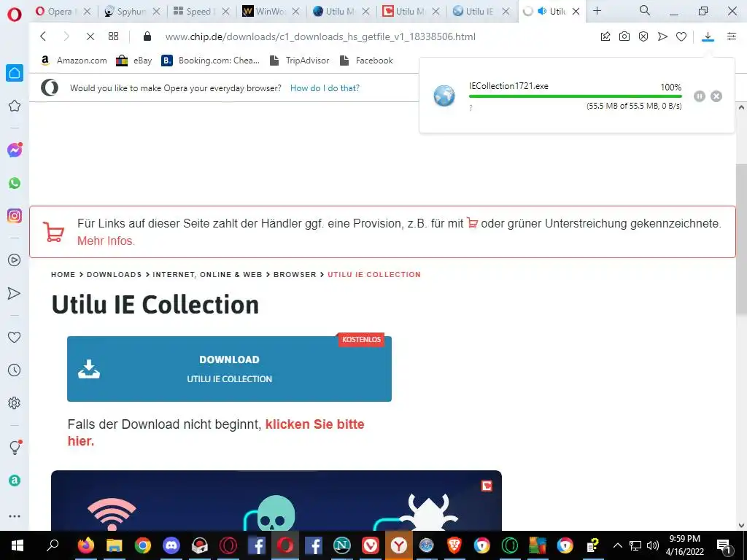Send page via My Flow toolbar icon
Viewport: 747px width, 560px height.
pyautogui.click(x=662, y=36)
